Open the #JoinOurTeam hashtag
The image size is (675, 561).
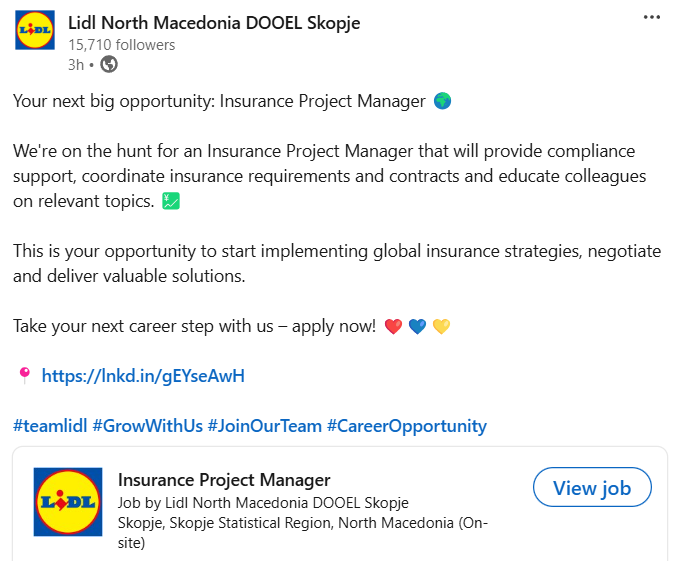pos(264,426)
